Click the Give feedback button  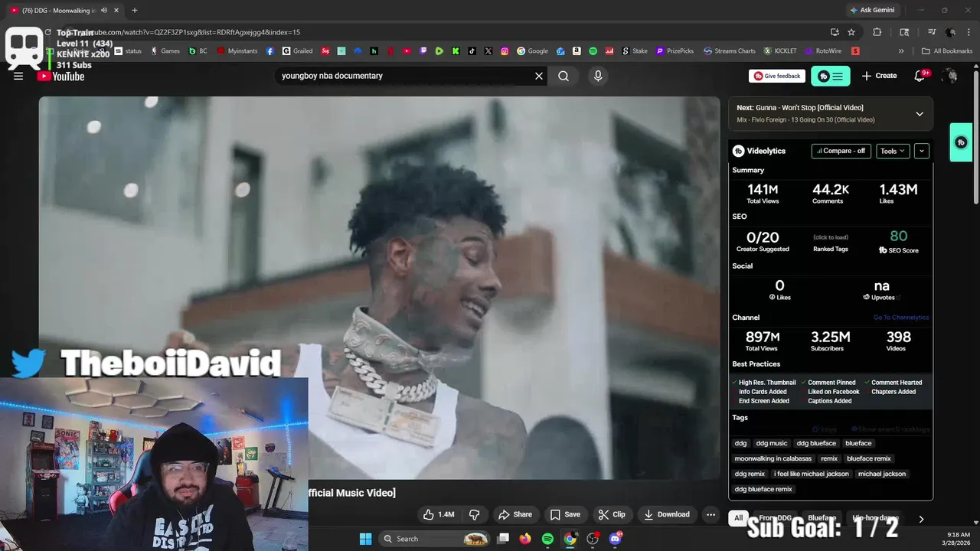tap(777, 76)
